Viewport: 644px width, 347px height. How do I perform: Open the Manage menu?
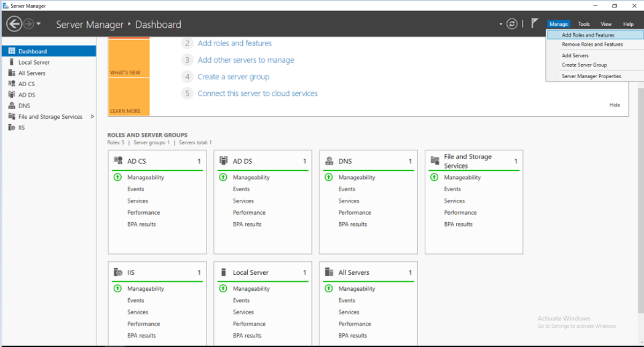[x=558, y=24]
